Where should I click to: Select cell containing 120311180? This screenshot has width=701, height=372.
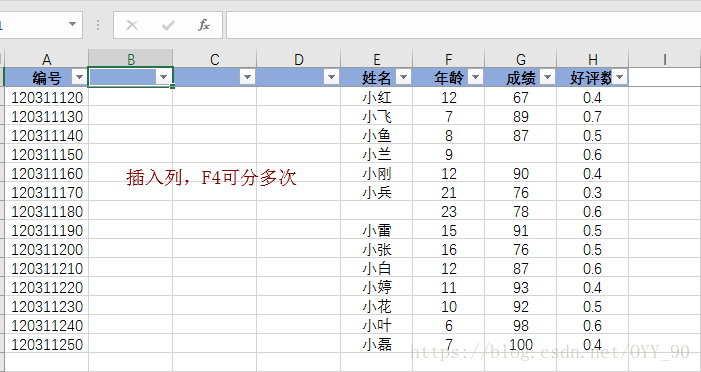46,211
